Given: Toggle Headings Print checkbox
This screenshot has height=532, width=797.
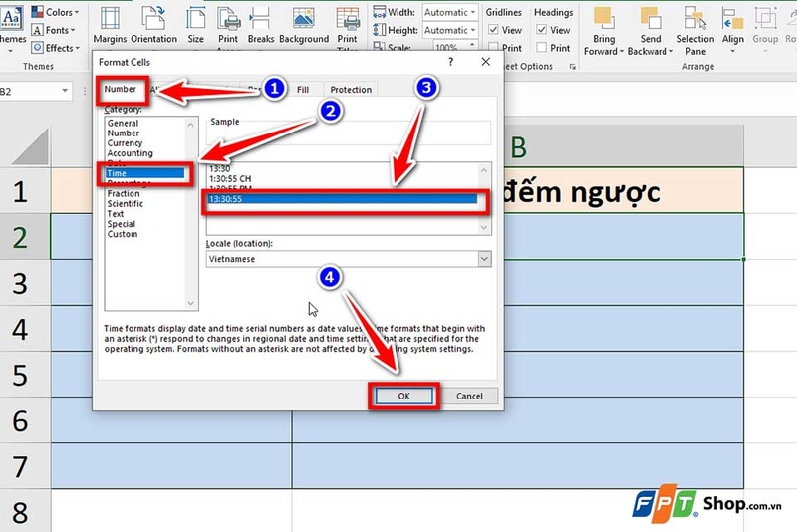Looking at the screenshot, I should point(542,47).
